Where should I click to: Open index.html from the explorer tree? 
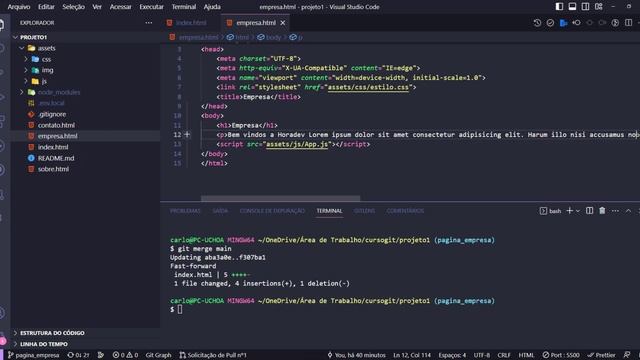coord(53,147)
